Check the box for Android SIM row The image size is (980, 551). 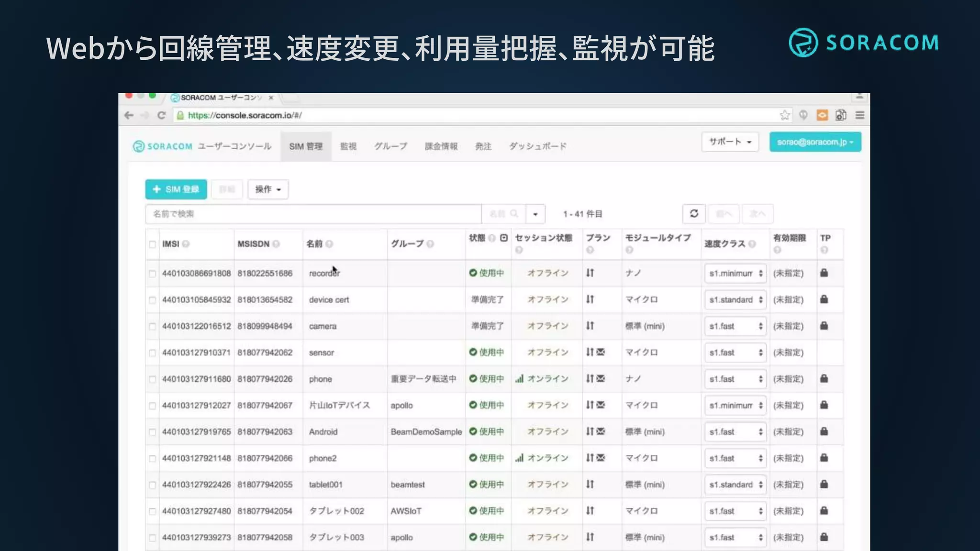point(152,432)
